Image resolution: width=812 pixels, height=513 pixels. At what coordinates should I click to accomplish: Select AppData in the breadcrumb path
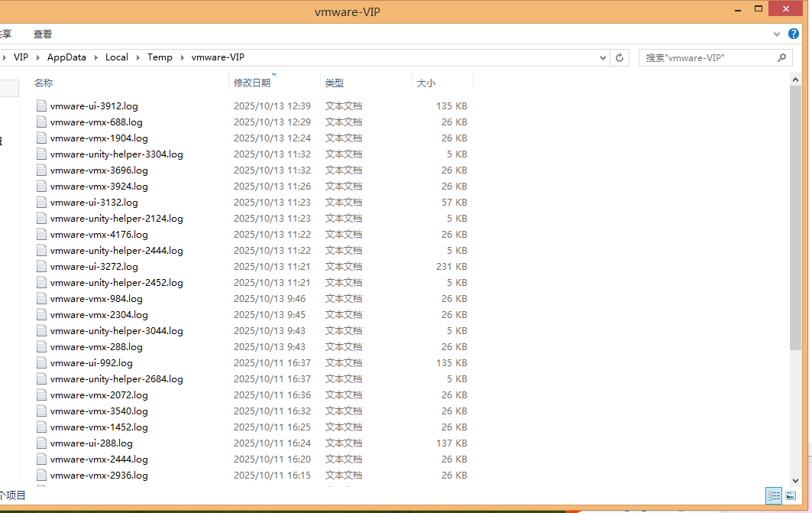point(66,57)
